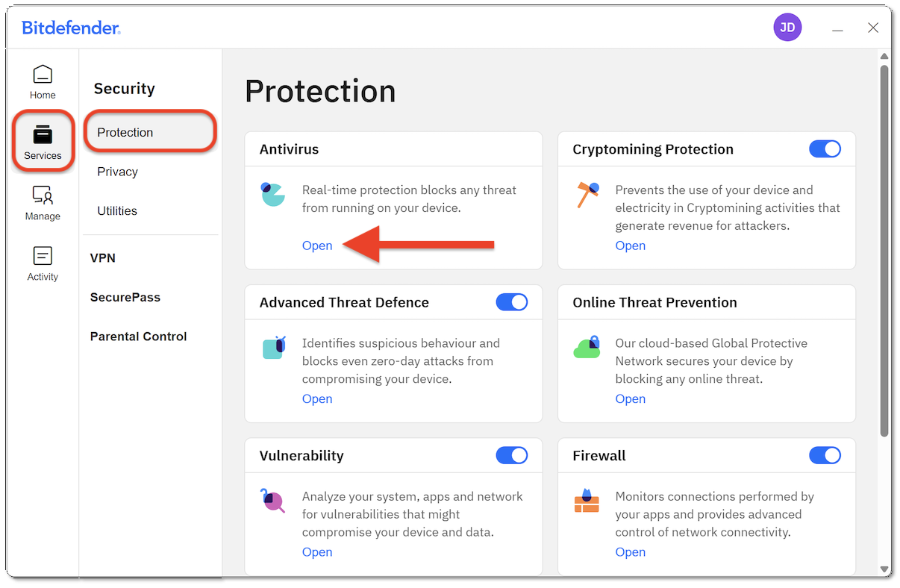Select the Home icon in the sidebar
This screenshot has width=900, height=588.
43,80
